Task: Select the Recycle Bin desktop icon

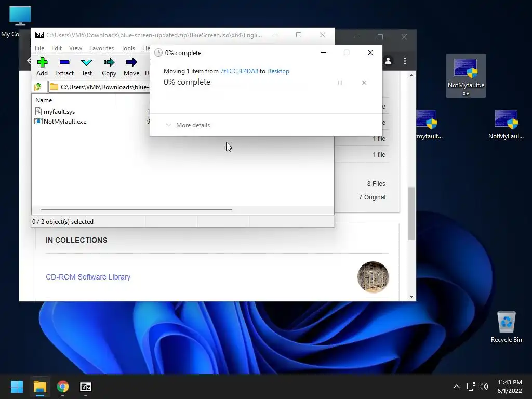Action: coord(506,327)
